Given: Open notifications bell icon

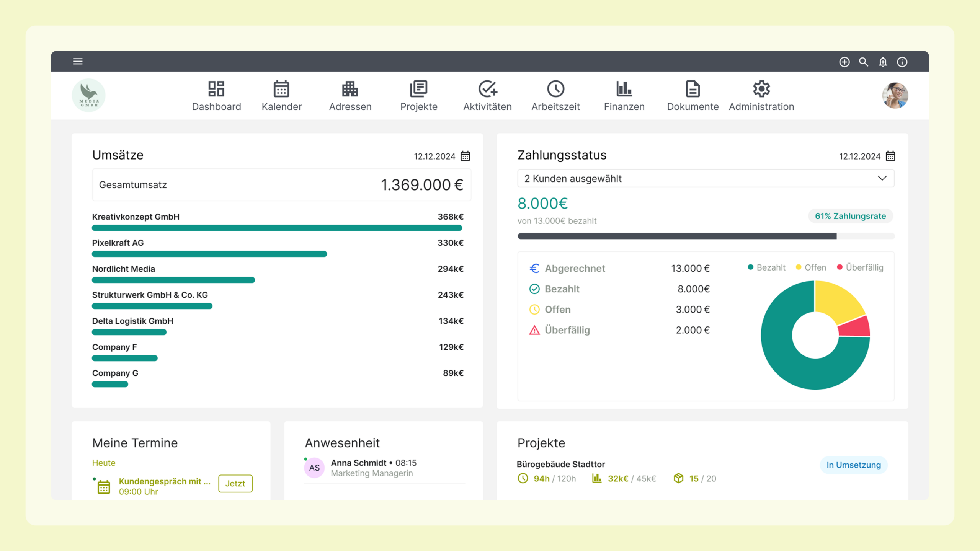Looking at the screenshot, I should pos(883,62).
